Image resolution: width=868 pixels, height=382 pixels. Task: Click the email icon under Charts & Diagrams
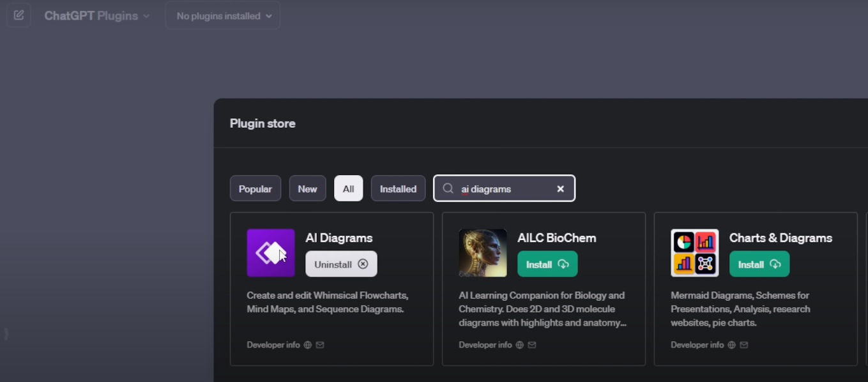tap(743, 344)
